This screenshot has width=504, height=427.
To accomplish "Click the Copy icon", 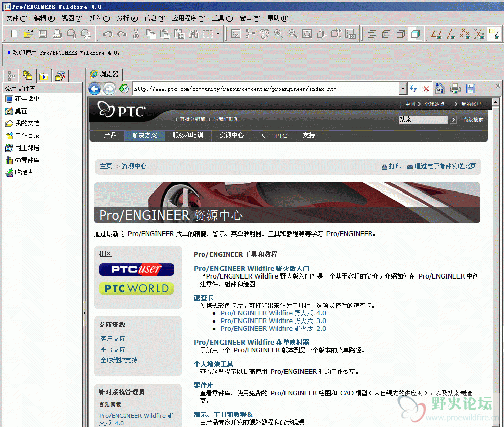I will pyautogui.click(x=150, y=34).
